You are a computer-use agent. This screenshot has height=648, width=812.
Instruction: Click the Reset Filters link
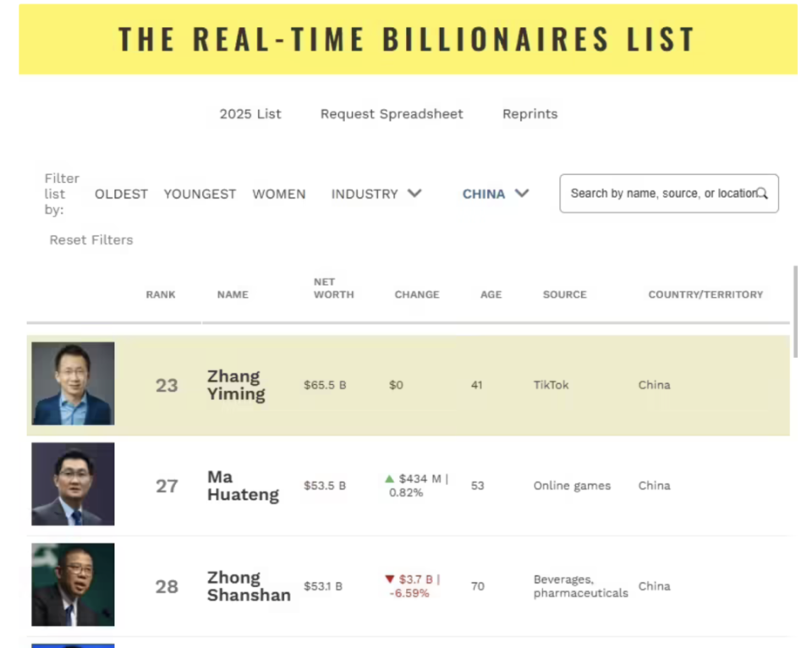pyautogui.click(x=91, y=240)
